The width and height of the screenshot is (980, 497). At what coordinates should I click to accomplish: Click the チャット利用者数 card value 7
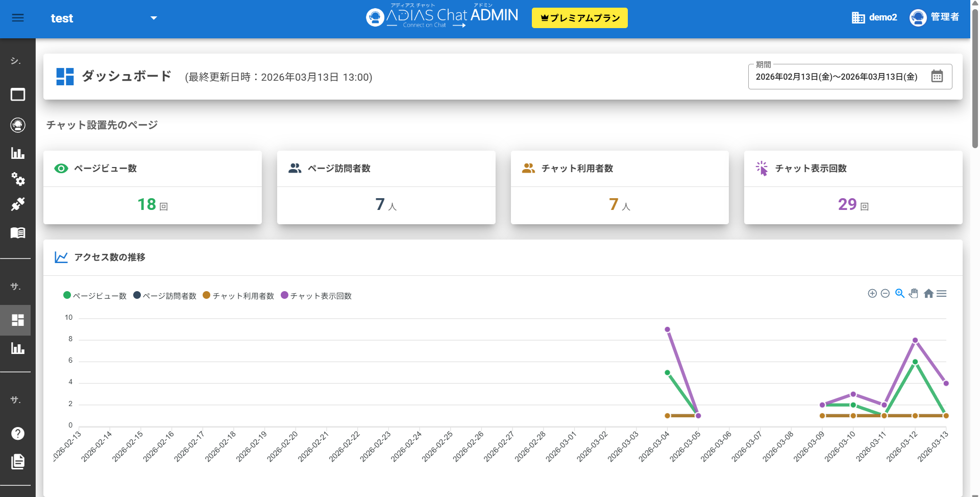[x=614, y=204]
